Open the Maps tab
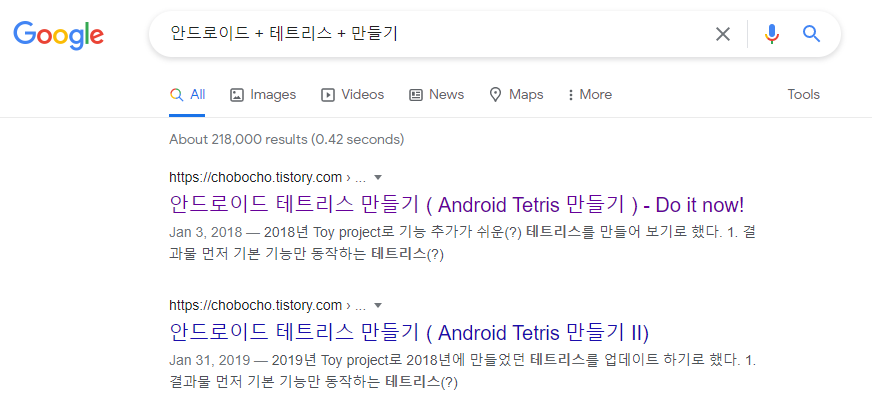Image resolution: width=872 pixels, height=407 pixels. tap(516, 95)
